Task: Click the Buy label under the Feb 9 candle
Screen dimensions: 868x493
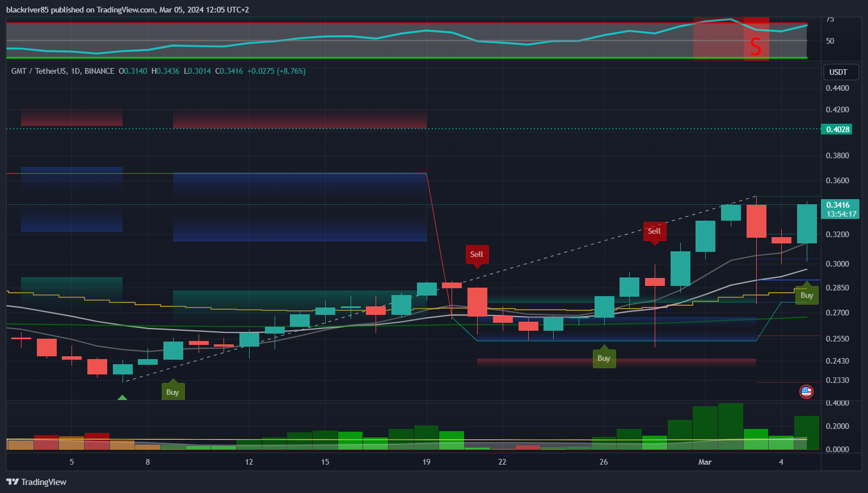Action: (x=172, y=391)
